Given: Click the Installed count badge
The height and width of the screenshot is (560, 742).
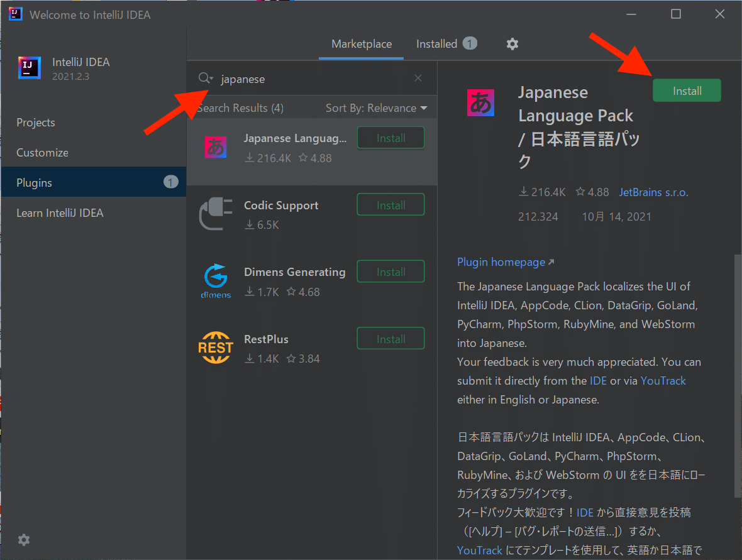Looking at the screenshot, I should (470, 43).
